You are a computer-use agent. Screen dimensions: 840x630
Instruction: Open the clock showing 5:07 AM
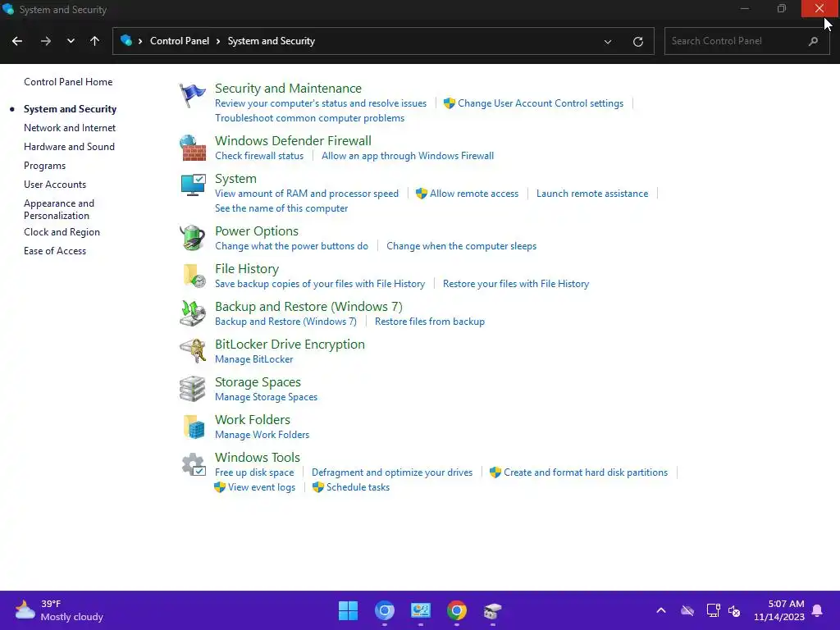click(779, 610)
